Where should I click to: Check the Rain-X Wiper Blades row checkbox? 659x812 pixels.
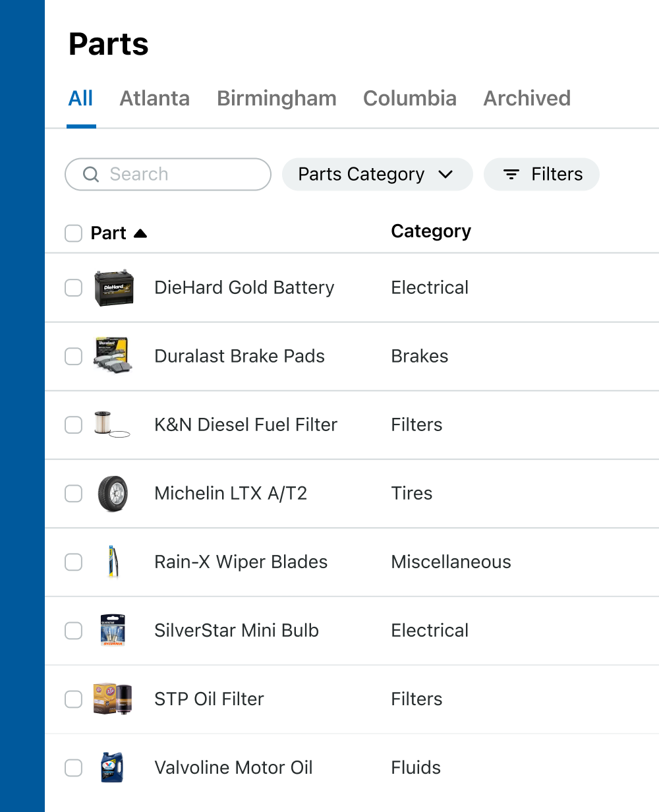point(73,562)
